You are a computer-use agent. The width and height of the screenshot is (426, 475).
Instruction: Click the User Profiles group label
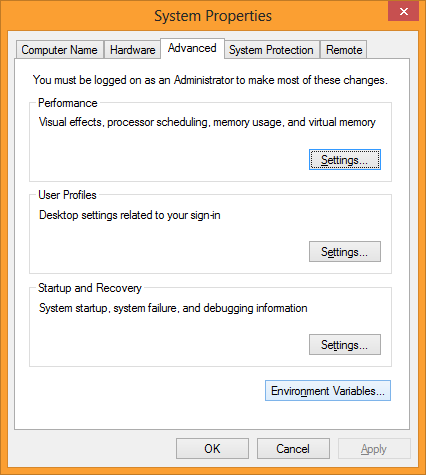tap(67, 195)
